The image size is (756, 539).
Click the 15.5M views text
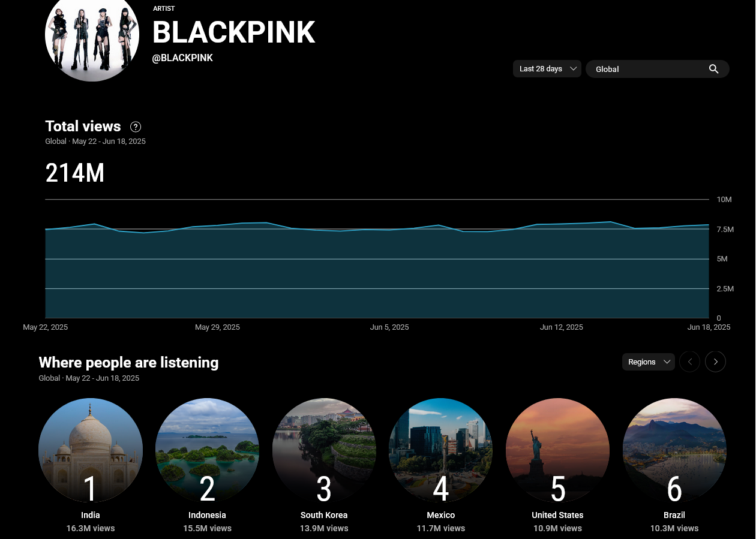click(208, 528)
